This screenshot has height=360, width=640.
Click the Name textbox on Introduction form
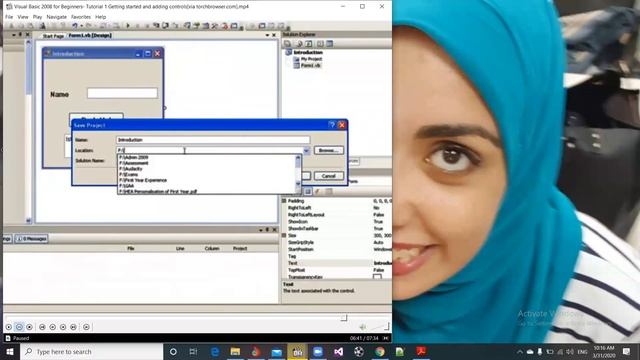click(x=122, y=93)
